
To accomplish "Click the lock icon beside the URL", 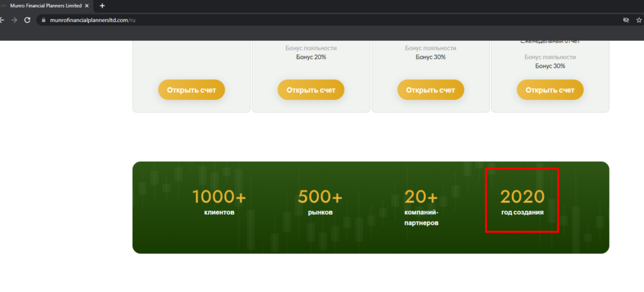I will pos(43,20).
